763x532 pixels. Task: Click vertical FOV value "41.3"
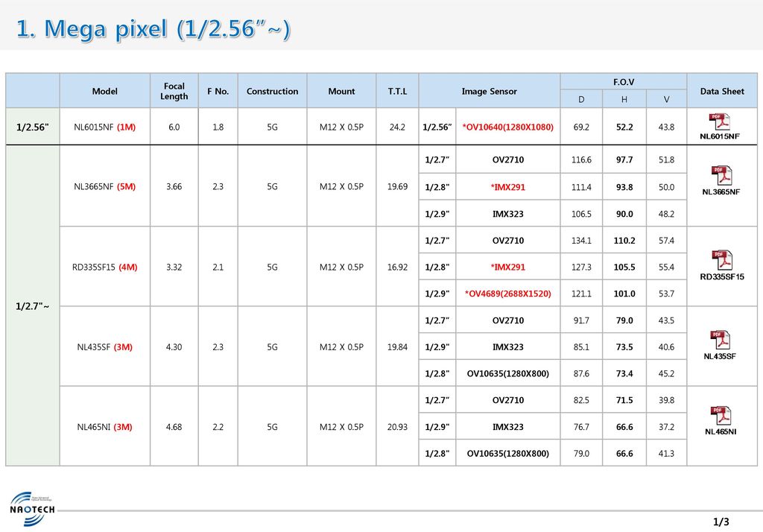coord(666,453)
